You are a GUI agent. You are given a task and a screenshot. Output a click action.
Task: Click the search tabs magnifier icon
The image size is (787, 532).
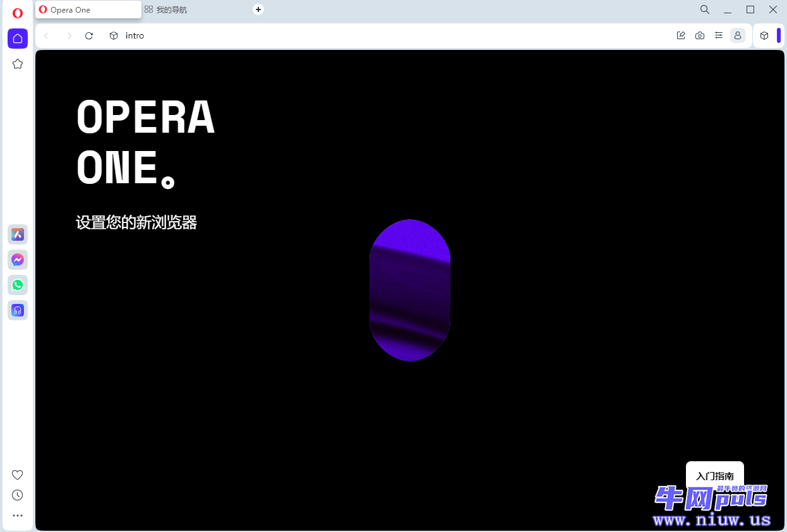pyautogui.click(x=705, y=9)
